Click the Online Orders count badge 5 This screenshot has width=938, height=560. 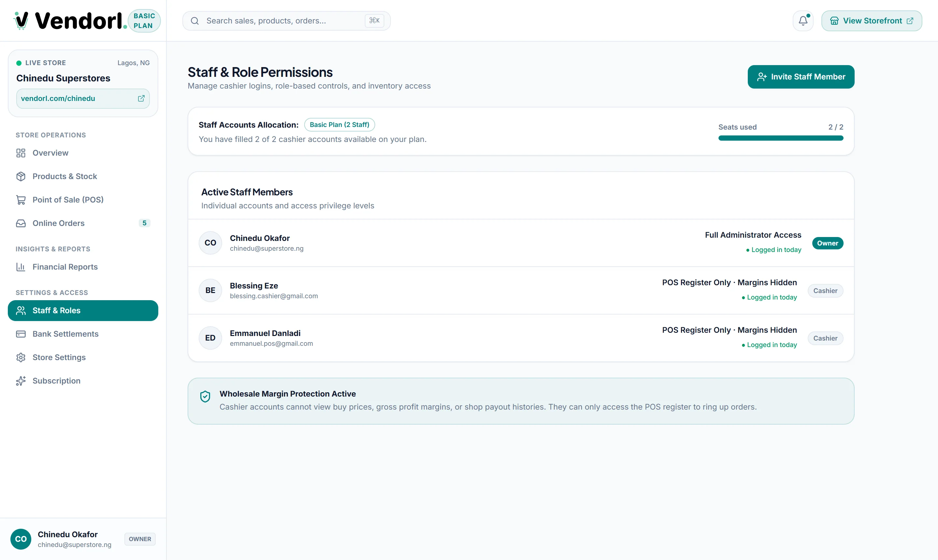point(144,223)
